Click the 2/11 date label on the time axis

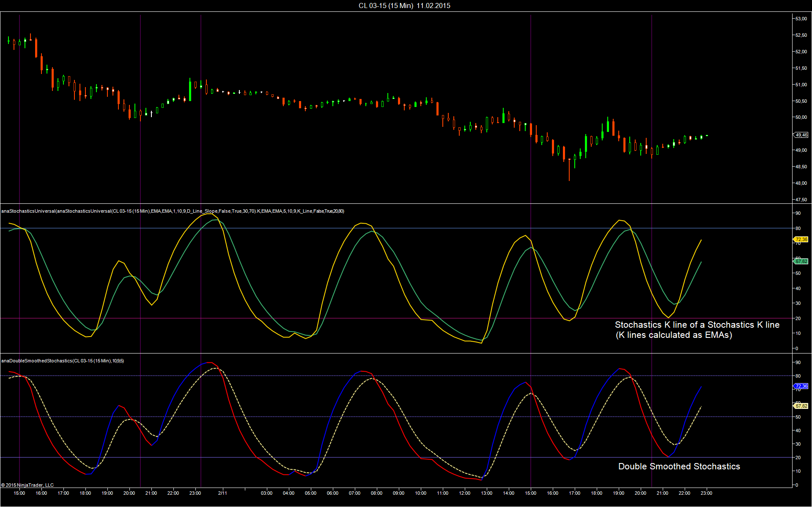[x=222, y=493]
